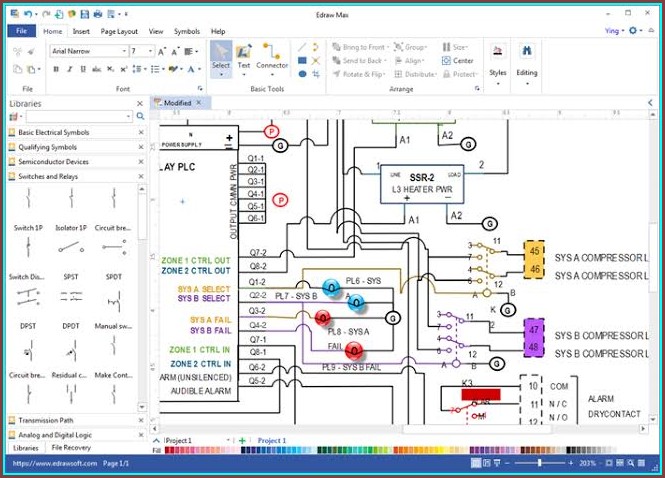Image resolution: width=665 pixels, height=478 pixels.
Task: Click the canvas vertical scroll down arrow
Action: click(653, 419)
